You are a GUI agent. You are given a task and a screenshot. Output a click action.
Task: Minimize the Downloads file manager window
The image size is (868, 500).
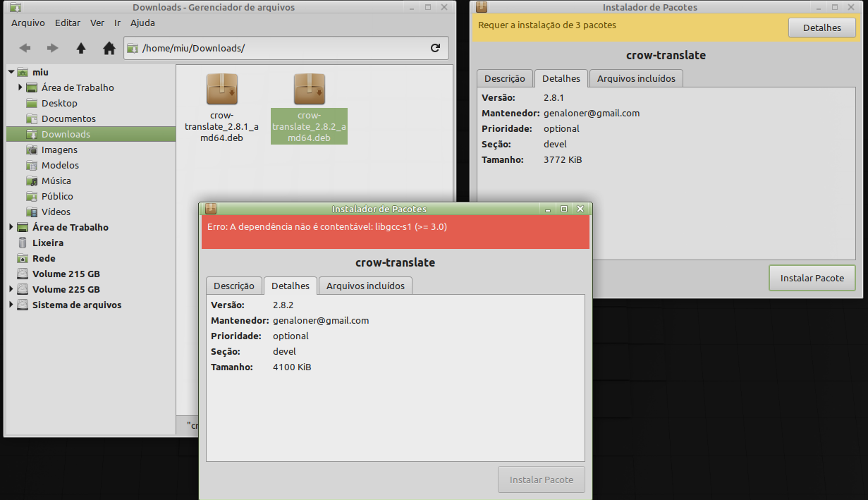411,8
